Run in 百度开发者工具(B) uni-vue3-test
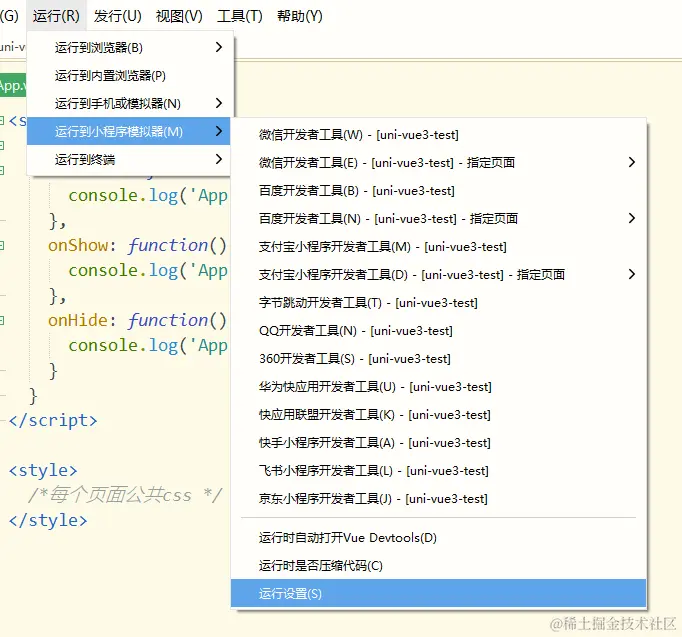Image resolution: width=682 pixels, height=637 pixels. click(x=438, y=190)
